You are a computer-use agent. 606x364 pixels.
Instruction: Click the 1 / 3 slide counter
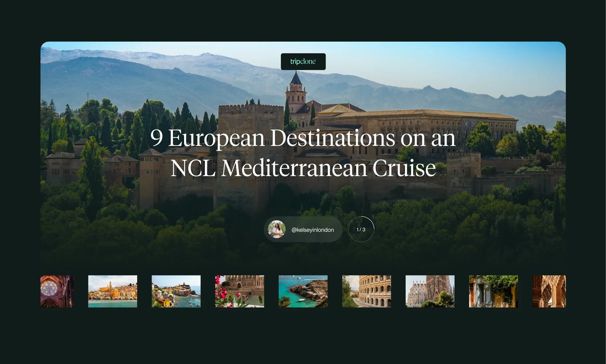361,229
